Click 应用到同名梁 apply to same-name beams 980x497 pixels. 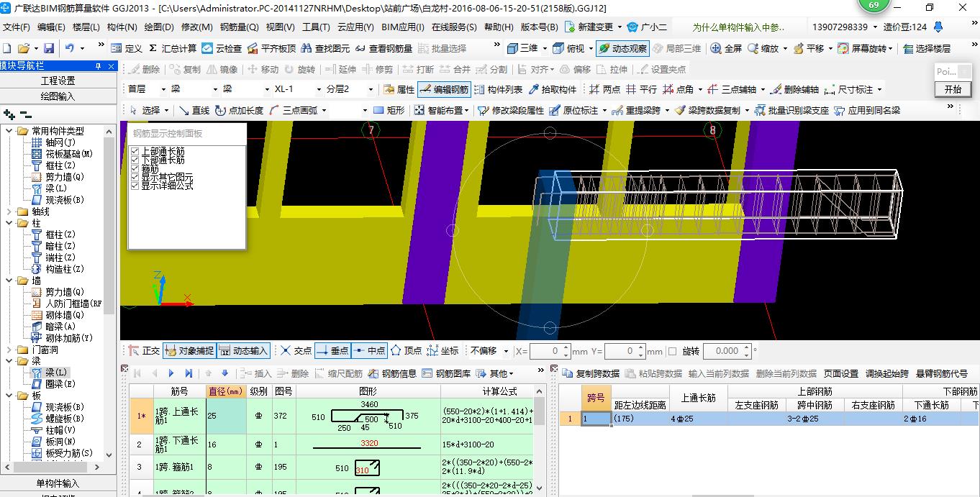(867, 110)
